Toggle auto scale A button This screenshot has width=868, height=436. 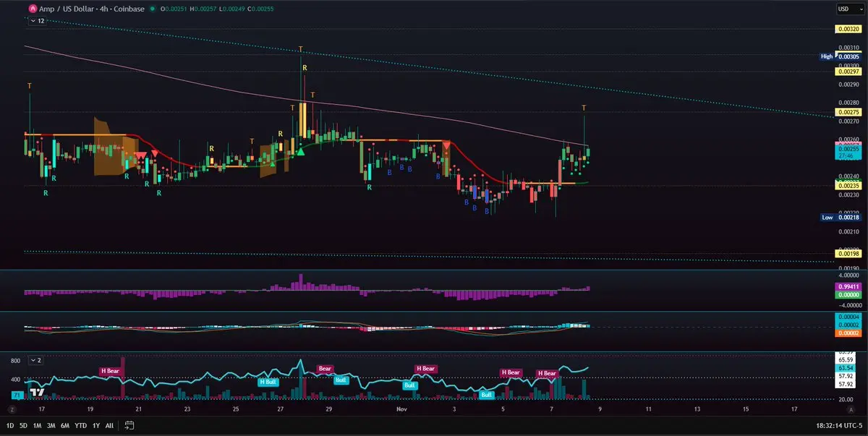tap(851, 409)
